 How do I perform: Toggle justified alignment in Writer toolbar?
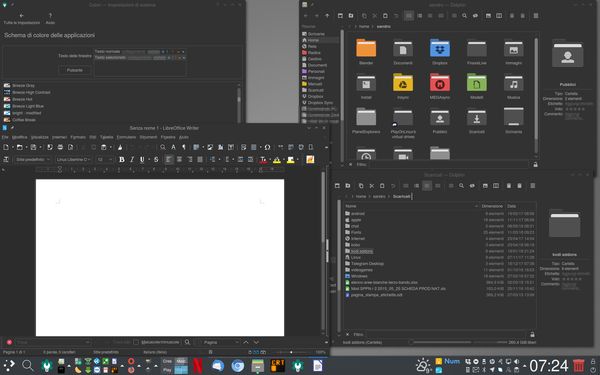(200, 160)
